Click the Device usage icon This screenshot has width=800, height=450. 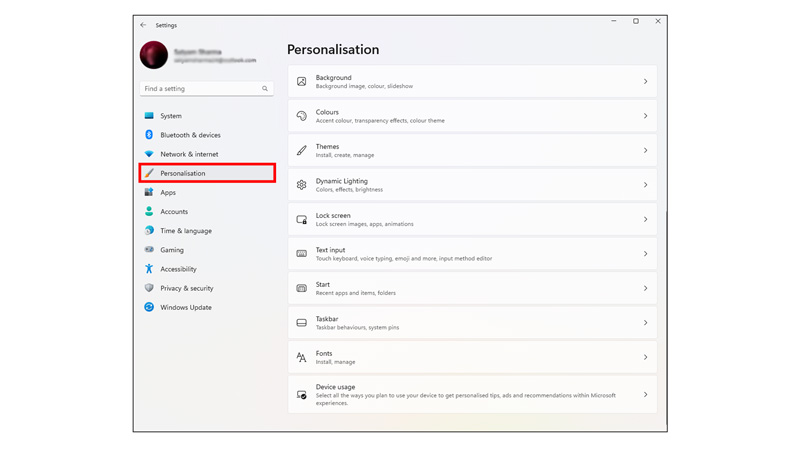[x=302, y=394]
